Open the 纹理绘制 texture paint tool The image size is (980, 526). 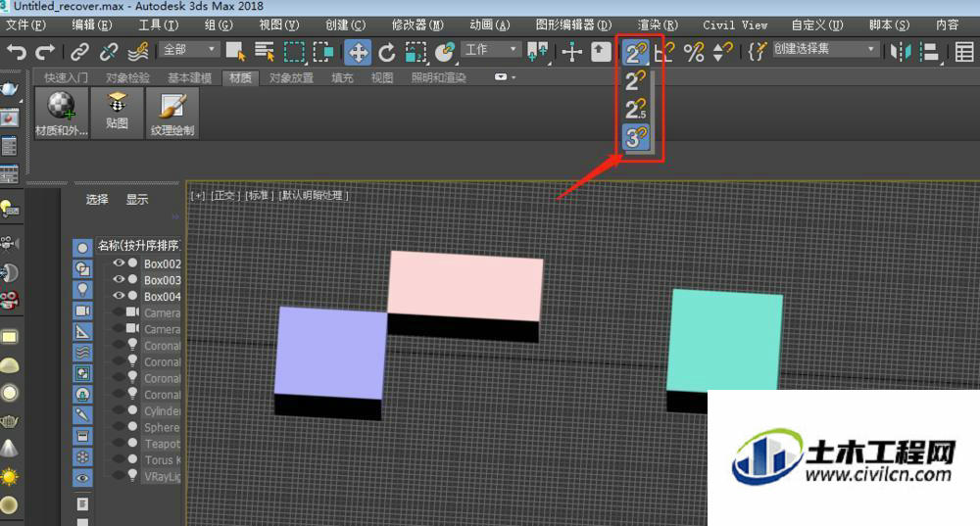point(172,113)
